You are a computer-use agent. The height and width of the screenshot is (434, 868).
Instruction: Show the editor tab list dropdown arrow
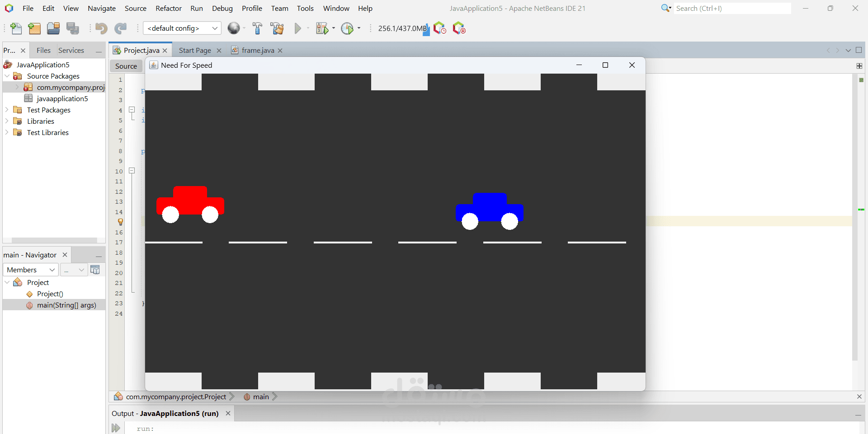coord(848,50)
